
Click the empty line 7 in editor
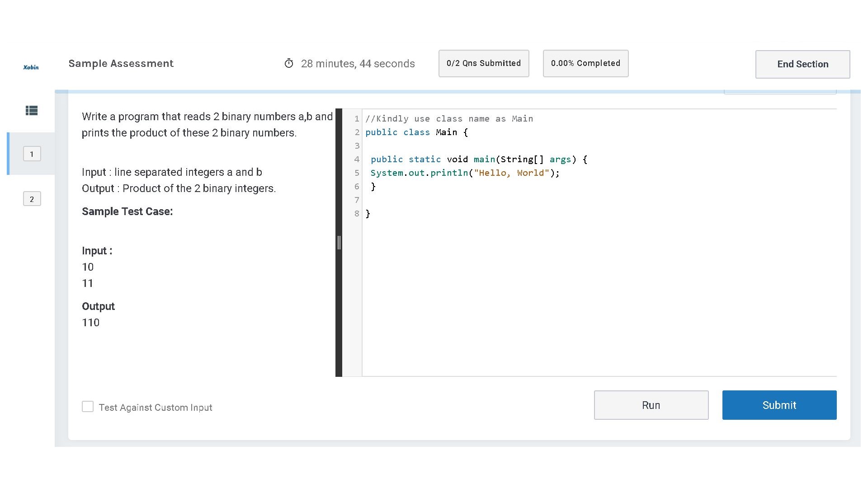[452, 200]
